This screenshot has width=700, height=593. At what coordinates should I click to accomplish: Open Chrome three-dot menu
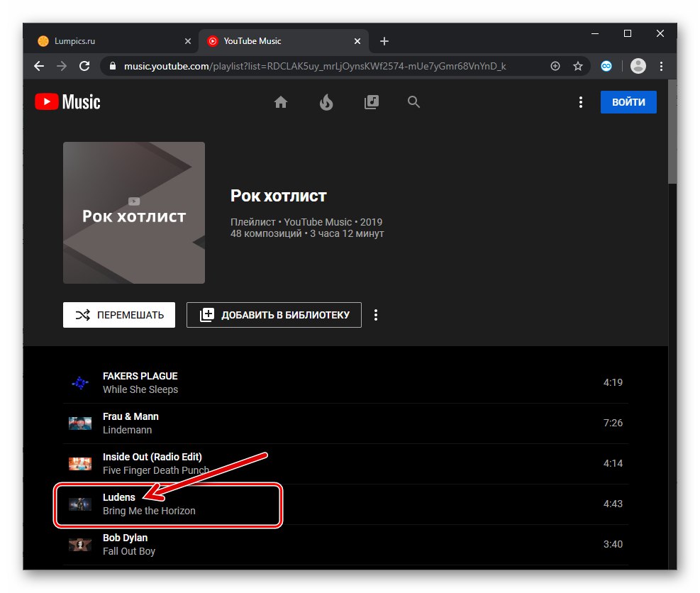[661, 66]
